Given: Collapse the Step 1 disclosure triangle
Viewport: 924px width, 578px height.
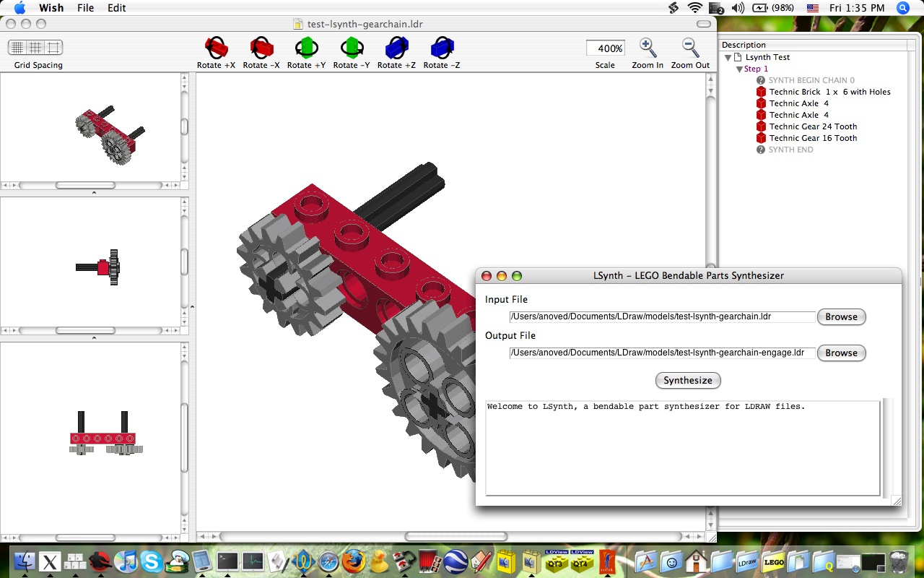Looking at the screenshot, I should click(x=739, y=69).
